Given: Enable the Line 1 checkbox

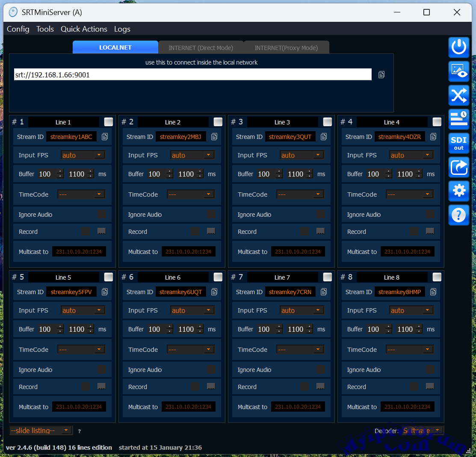Looking at the screenshot, I should (109, 122).
